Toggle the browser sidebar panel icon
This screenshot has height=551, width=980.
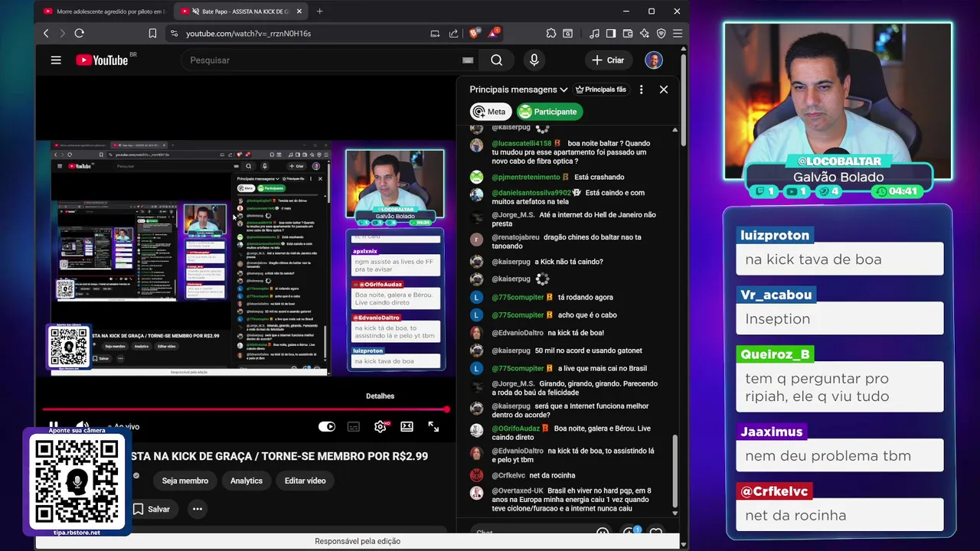coord(611,34)
